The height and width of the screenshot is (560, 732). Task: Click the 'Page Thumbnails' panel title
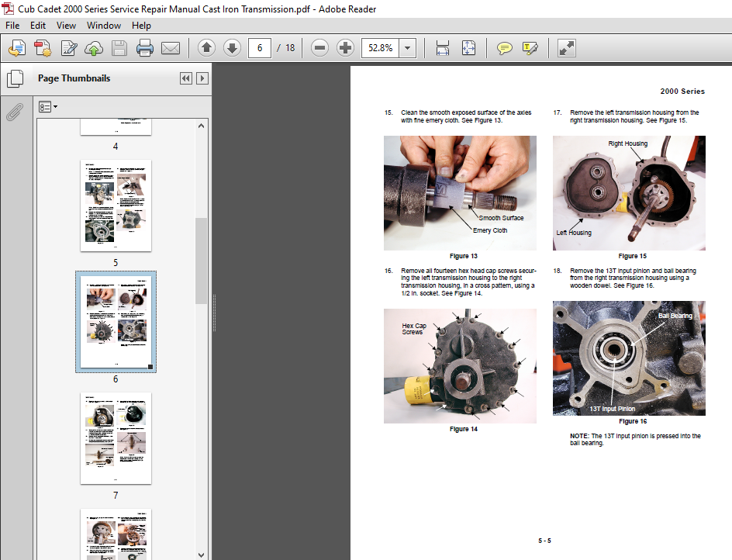point(74,78)
